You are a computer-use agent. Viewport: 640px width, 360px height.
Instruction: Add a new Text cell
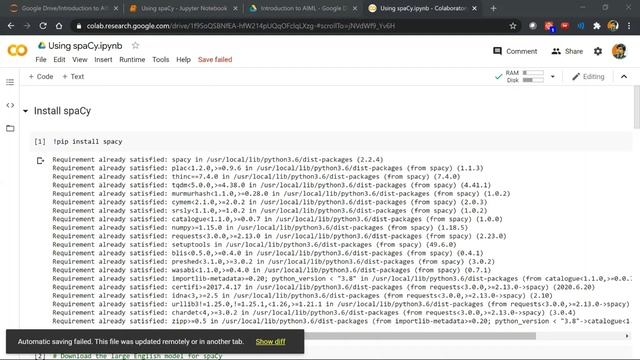coord(73,76)
